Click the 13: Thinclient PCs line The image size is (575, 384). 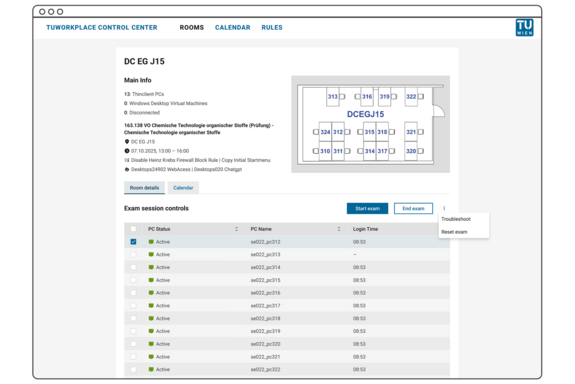click(x=144, y=94)
